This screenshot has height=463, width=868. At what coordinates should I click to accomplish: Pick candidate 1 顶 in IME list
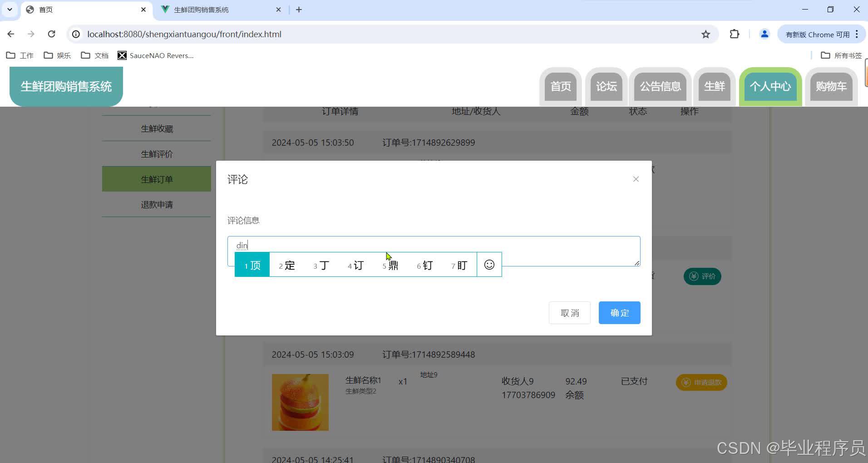coord(252,265)
